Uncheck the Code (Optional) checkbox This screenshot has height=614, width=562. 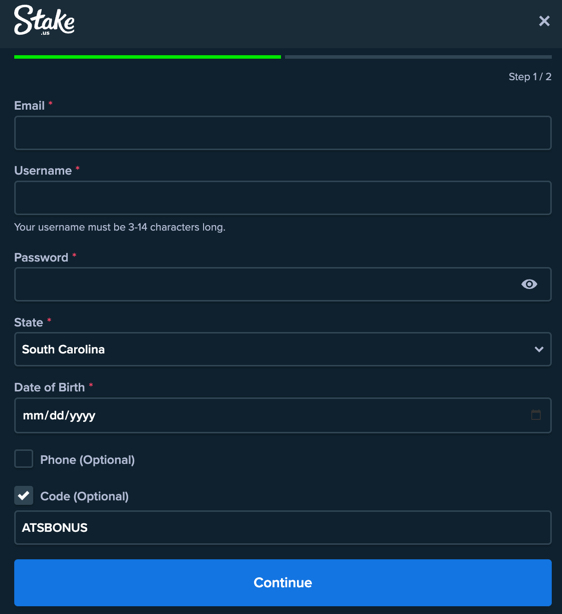[23, 495]
